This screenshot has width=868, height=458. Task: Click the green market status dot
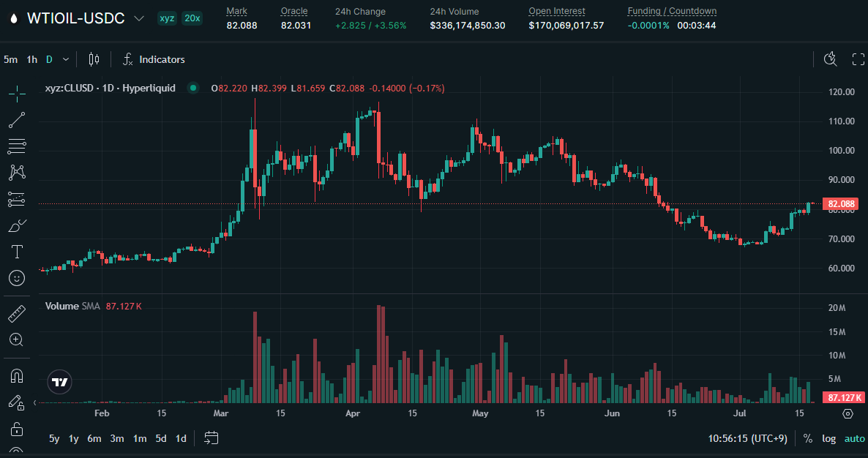[x=192, y=88]
